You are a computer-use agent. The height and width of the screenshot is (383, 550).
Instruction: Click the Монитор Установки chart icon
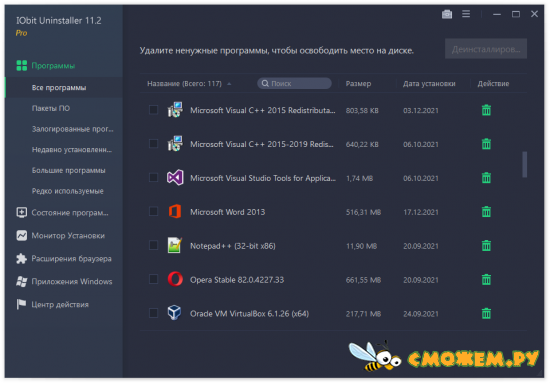pyautogui.click(x=21, y=235)
